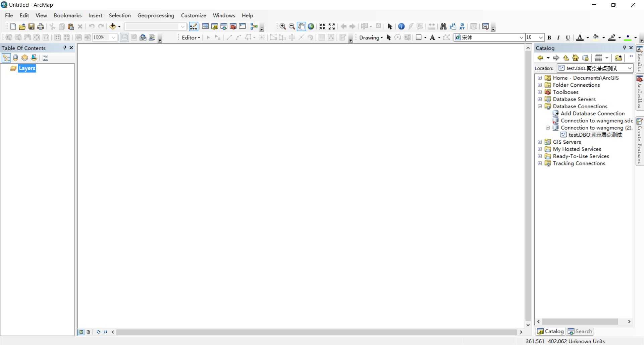The image size is (644, 345).
Task: Switch to Layout View button
Action: (88, 332)
